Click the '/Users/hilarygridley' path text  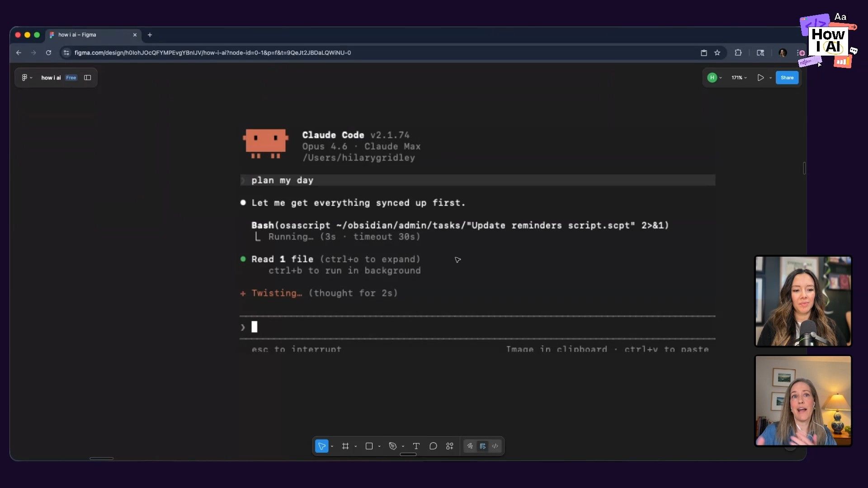tap(359, 158)
